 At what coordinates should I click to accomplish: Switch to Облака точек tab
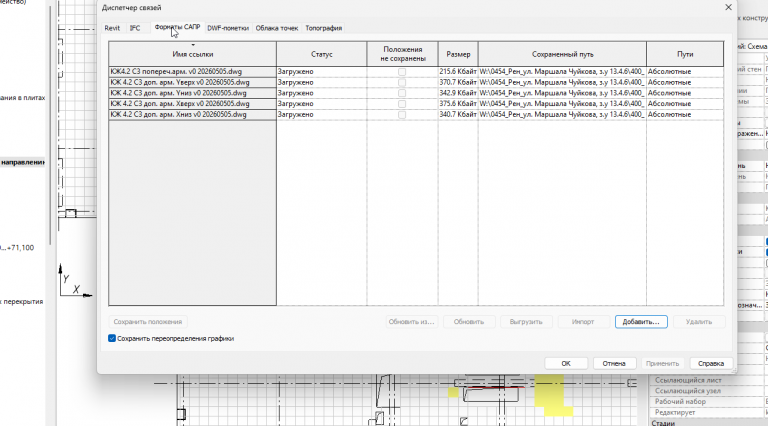click(x=277, y=28)
